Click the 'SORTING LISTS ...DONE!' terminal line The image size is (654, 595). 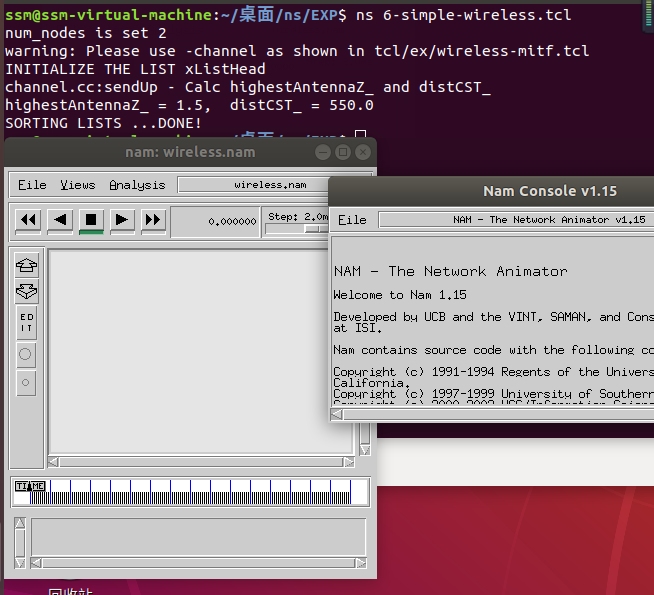tap(103, 123)
